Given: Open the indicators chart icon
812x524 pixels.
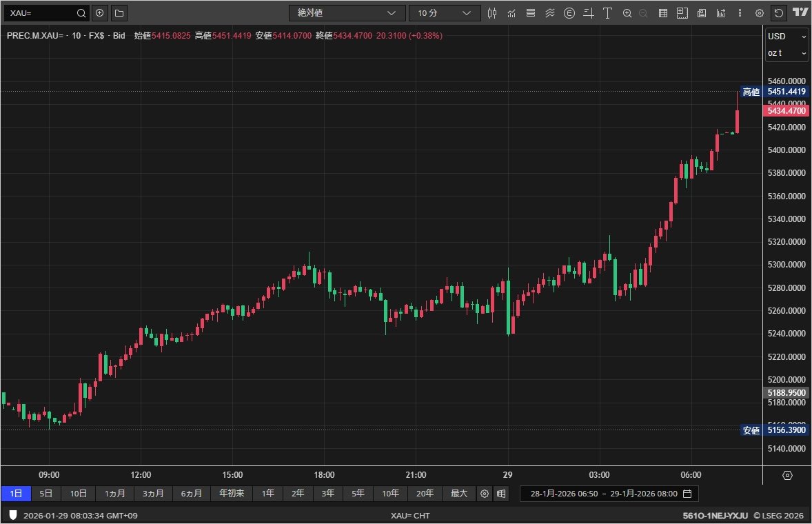Looking at the screenshot, I should click(x=511, y=13).
